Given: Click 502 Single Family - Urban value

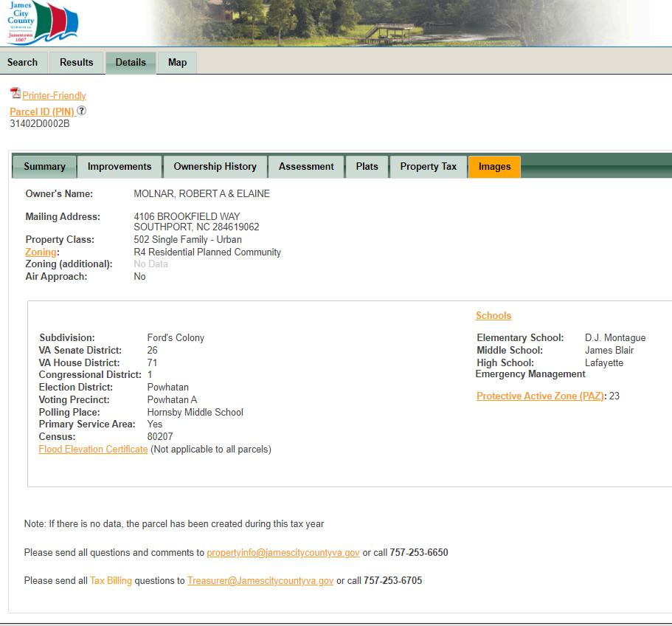Looking at the screenshot, I should click(187, 240).
